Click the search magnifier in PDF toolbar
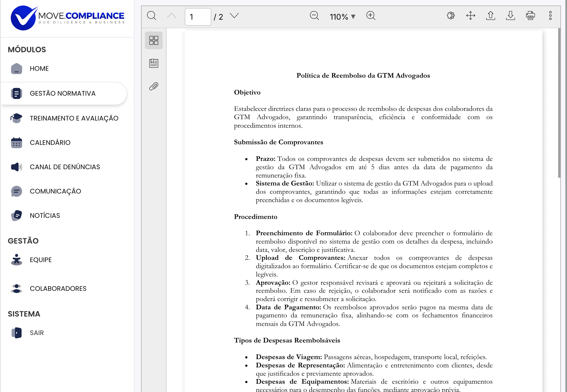The height and width of the screenshot is (392, 567). (152, 16)
